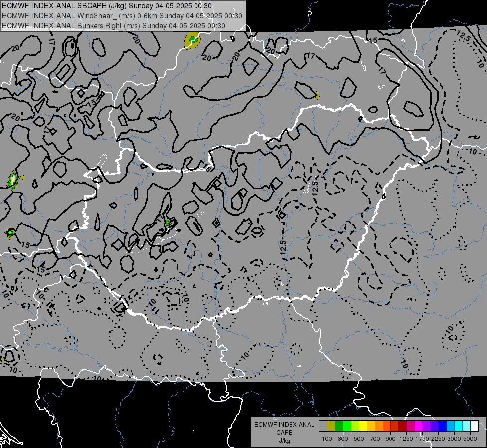The height and width of the screenshot is (448, 487).
Task: Click the 3000 legend value
Action: tap(454, 439)
